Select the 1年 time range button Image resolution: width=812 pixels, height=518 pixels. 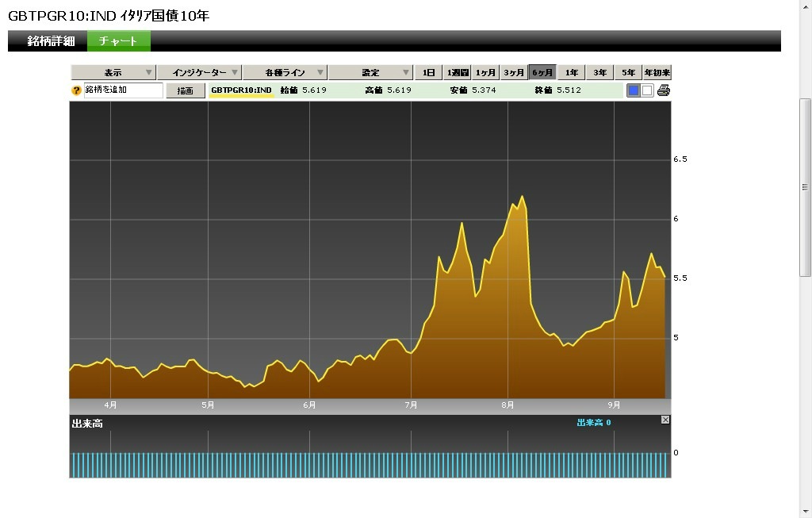click(571, 73)
